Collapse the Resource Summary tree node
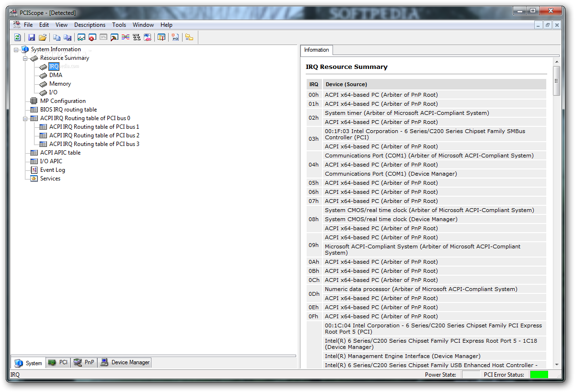This screenshot has height=392, width=575. pos(25,58)
